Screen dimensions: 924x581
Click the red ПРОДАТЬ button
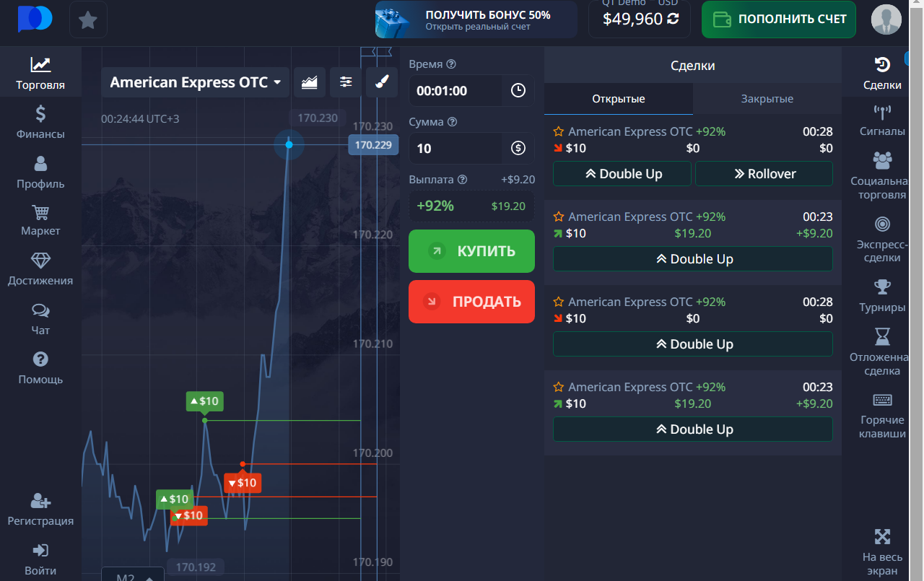[x=471, y=302]
